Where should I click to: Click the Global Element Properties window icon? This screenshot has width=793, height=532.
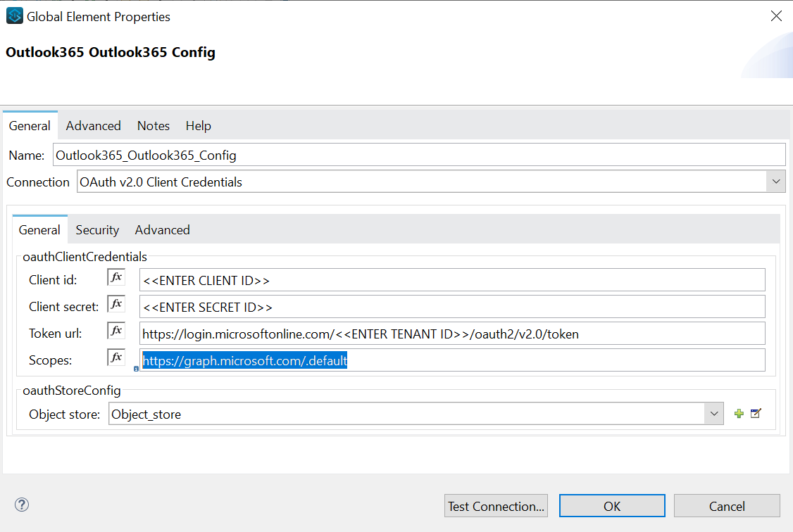point(14,15)
